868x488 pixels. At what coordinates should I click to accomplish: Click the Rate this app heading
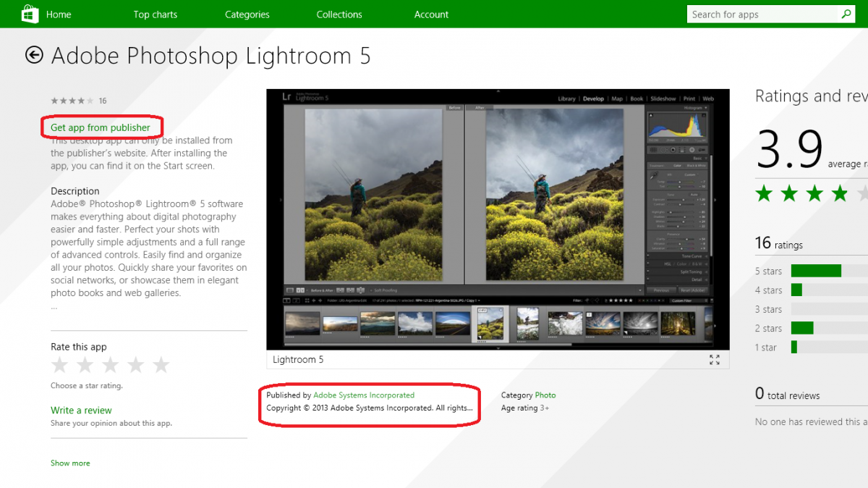pyautogui.click(x=79, y=347)
